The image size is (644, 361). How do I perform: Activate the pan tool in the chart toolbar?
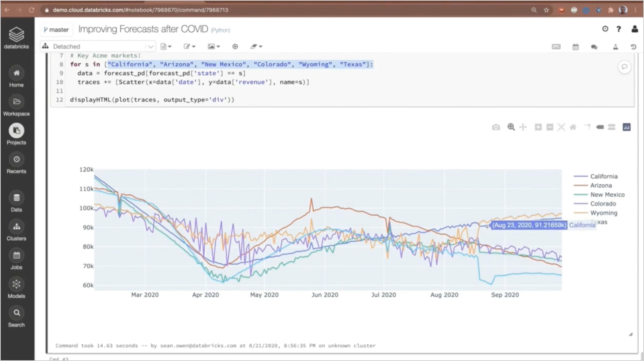(x=523, y=127)
